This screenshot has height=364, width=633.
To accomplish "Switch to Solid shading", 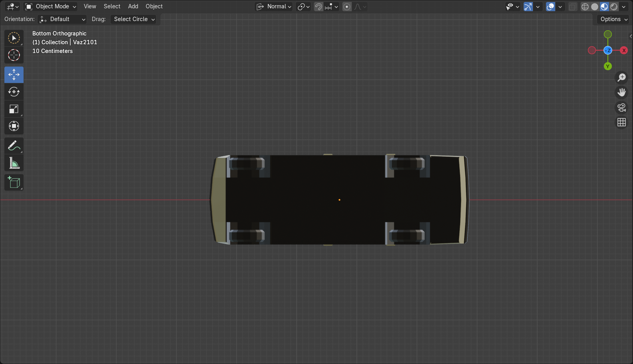I will pyautogui.click(x=595, y=6).
